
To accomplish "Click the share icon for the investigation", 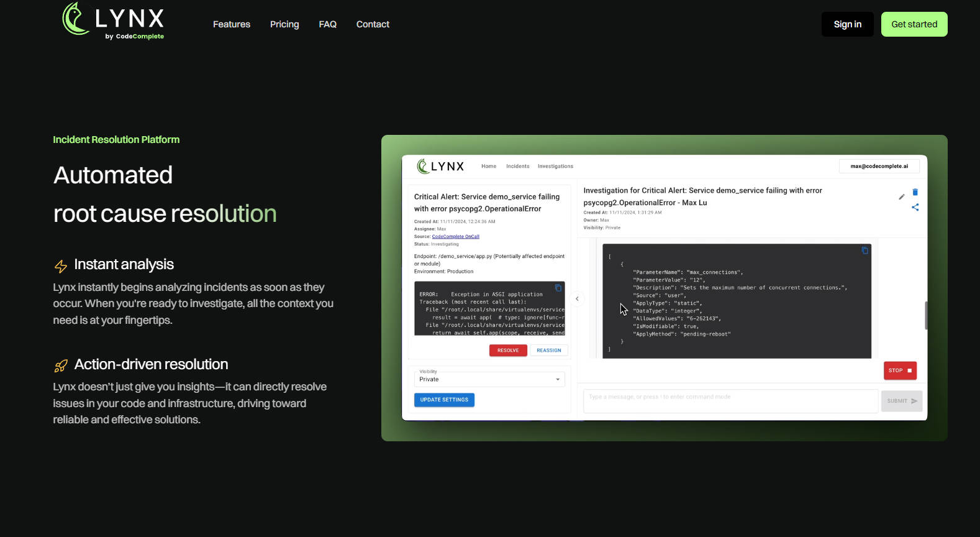I will (915, 208).
